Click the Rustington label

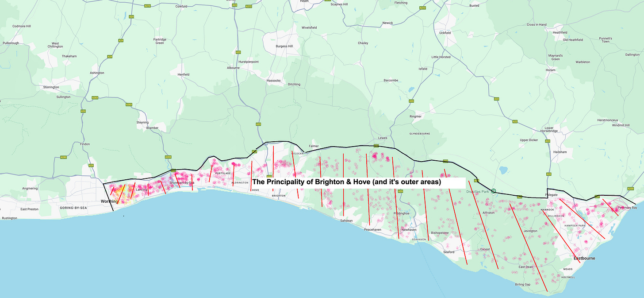tap(9, 218)
